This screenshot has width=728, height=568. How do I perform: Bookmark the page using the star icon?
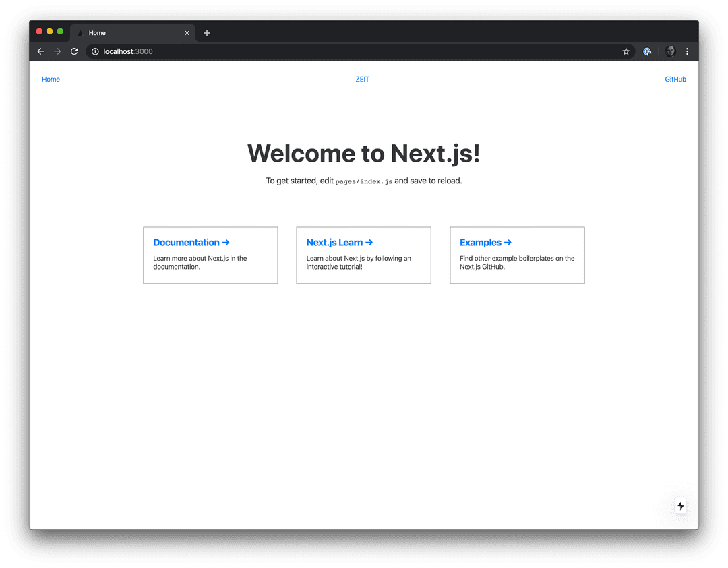(626, 51)
